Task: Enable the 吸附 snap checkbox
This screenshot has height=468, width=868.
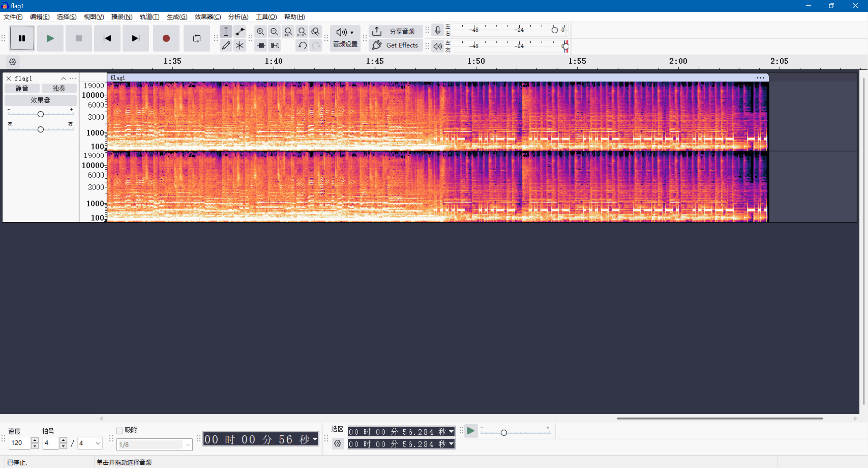Action: (x=120, y=431)
